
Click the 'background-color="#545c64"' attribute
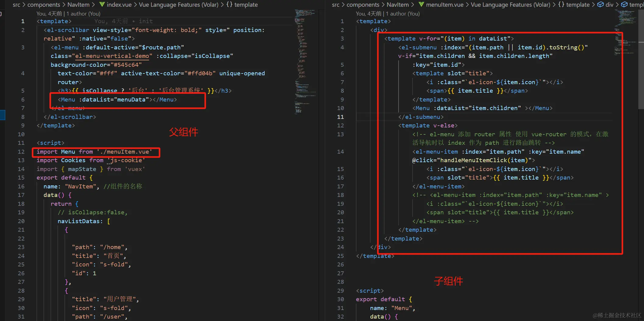coord(96,65)
